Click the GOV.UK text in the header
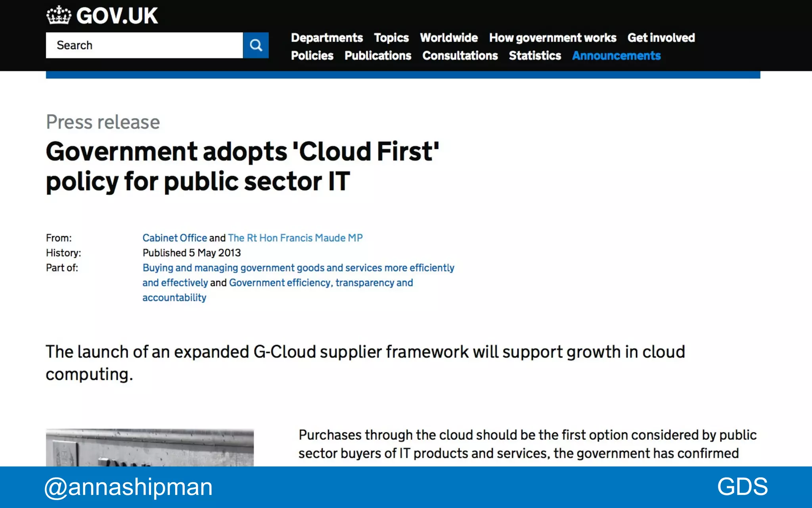Viewport: 812px width, 508px height. click(117, 16)
